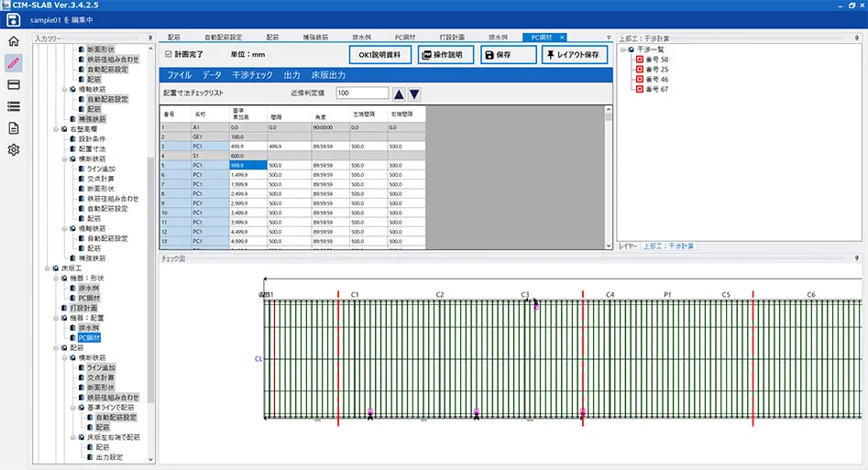The image size is (868, 470).
Task: Select the red icon of 番号 67
Action: coord(640,89)
